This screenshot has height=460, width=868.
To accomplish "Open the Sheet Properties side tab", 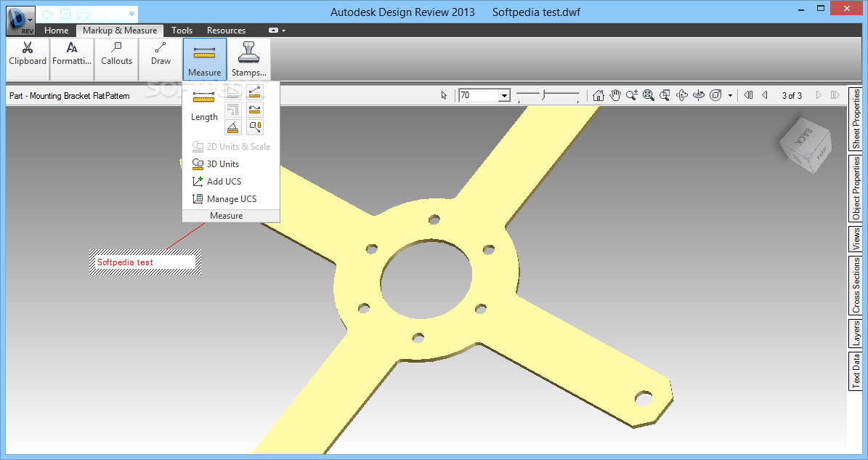I will click(856, 119).
